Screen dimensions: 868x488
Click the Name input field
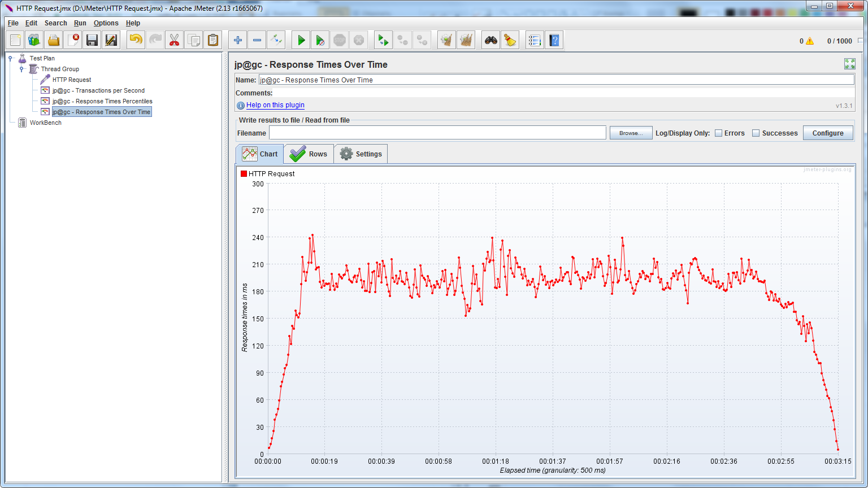(x=556, y=80)
